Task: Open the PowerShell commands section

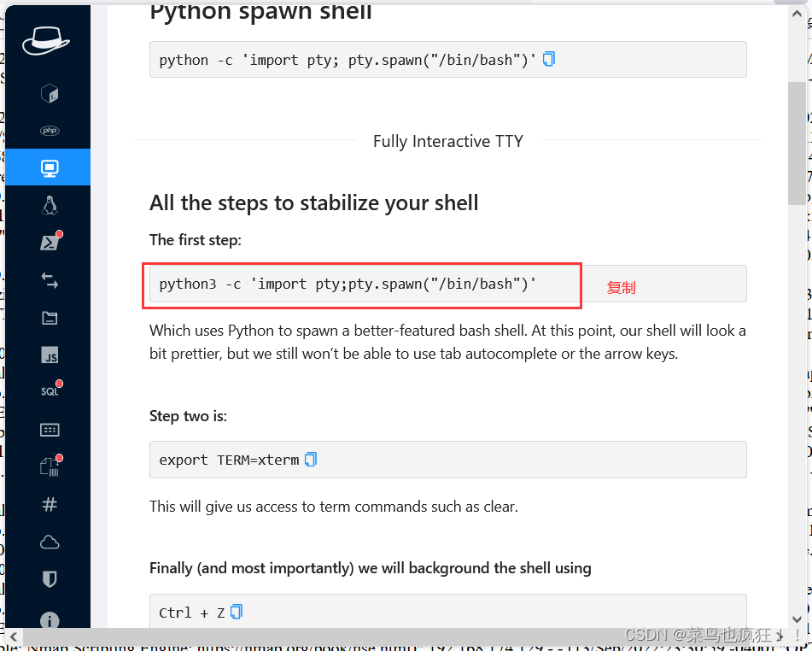Action: (x=50, y=242)
